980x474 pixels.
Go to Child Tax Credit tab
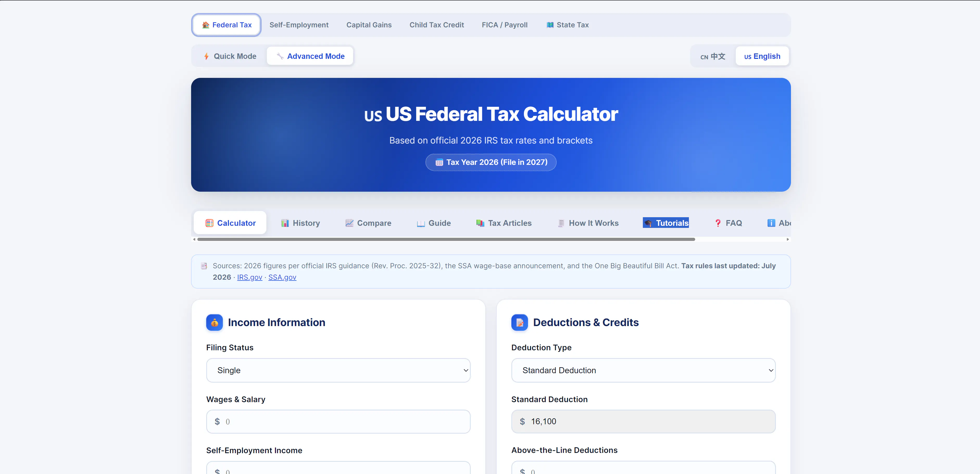pyautogui.click(x=436, y=25)
